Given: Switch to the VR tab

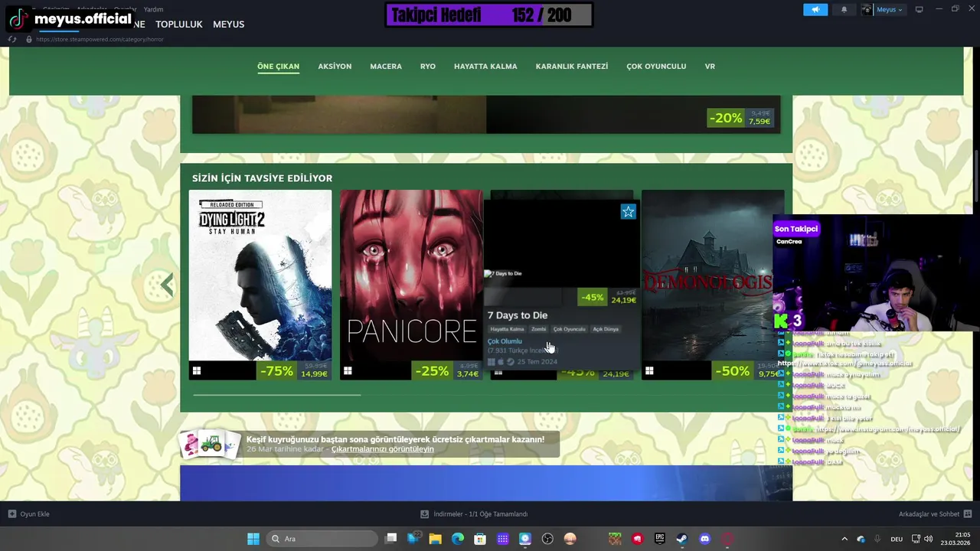Looking at the screenshot, I should click(710, 67).
